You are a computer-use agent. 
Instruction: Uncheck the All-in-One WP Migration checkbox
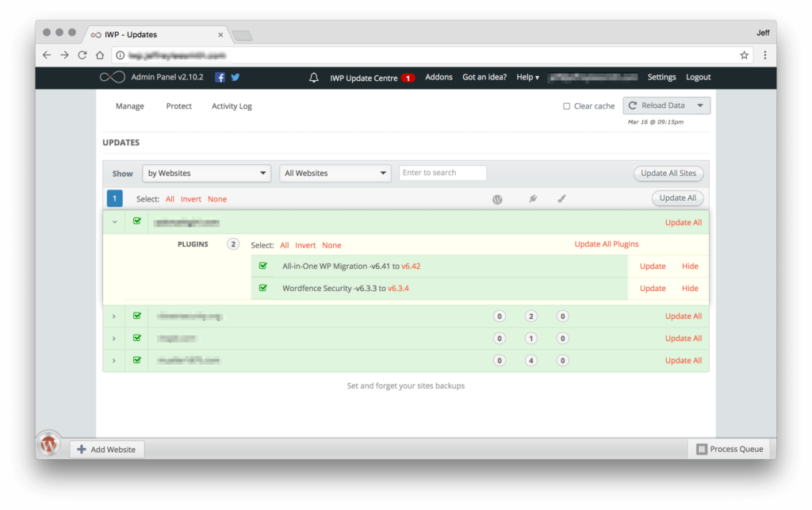coord(263,266)
